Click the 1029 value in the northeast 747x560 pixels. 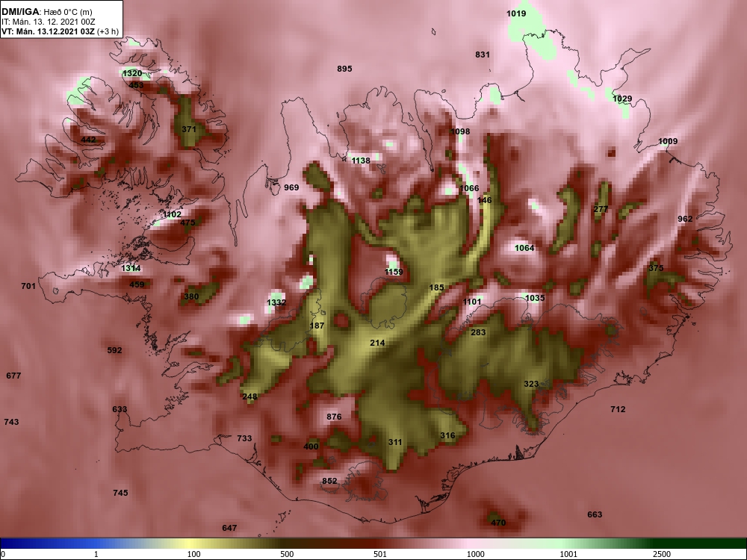(622, 99)
